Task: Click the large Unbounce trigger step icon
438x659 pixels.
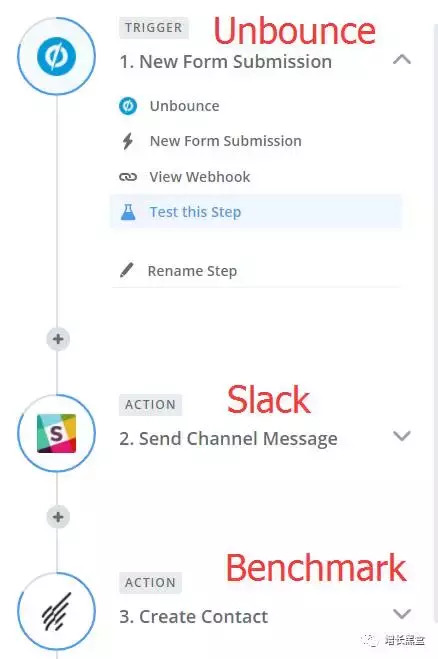Action: click(x=56, y=56)
